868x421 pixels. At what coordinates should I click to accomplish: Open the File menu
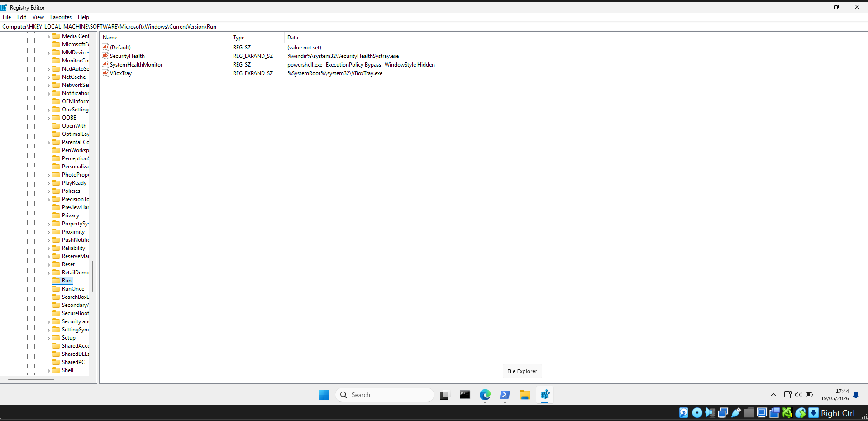pyautogui.click(x=7, y=17)
